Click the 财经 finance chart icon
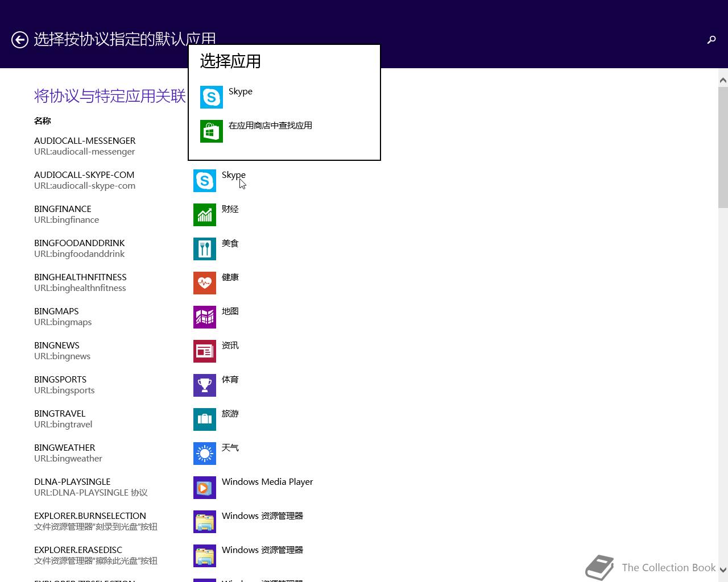 pyautogui.click(x=205, y=215)
